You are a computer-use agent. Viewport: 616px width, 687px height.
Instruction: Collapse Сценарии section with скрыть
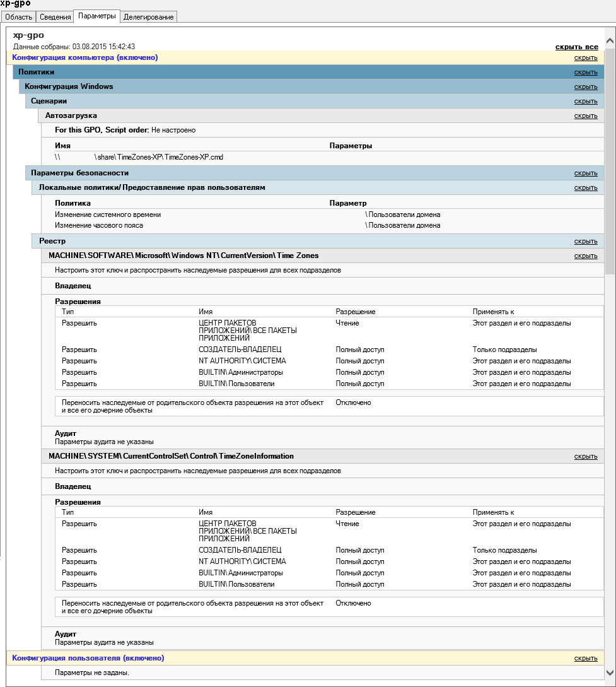[x=586, y=101]
